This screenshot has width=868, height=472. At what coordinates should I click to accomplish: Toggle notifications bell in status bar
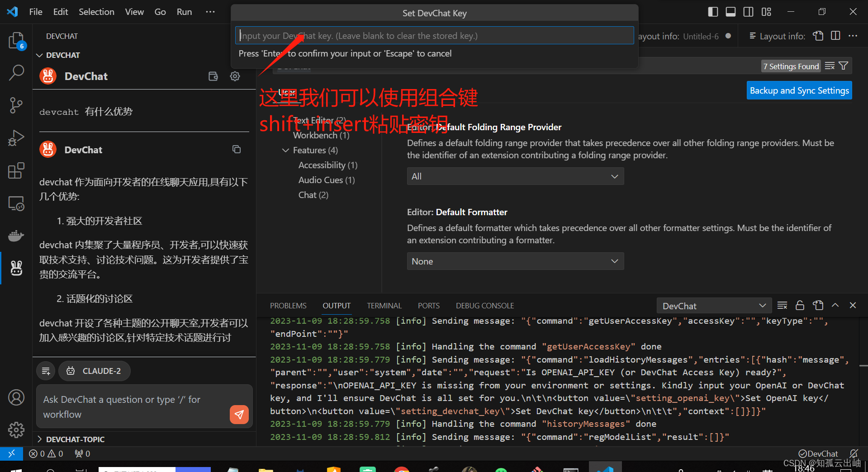coord(854,453)
